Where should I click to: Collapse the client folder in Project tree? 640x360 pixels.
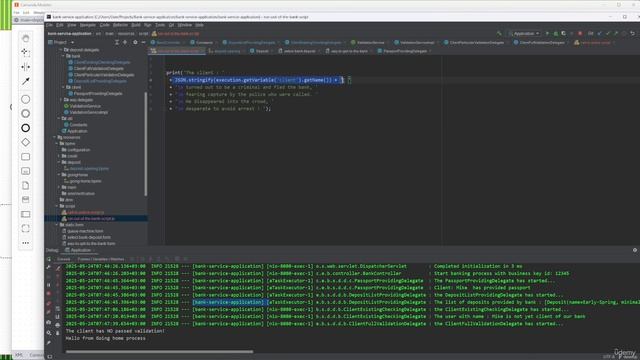point(63,87)
